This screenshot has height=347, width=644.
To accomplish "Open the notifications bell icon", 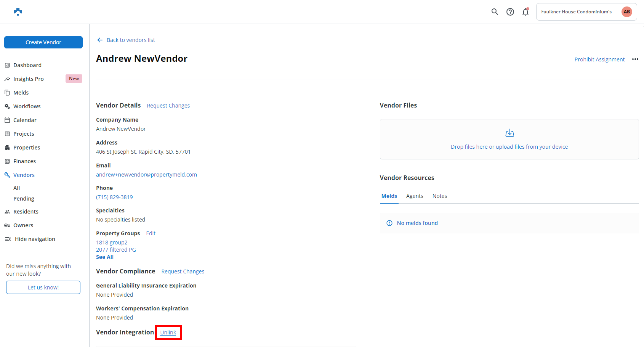I will (525, 12).
